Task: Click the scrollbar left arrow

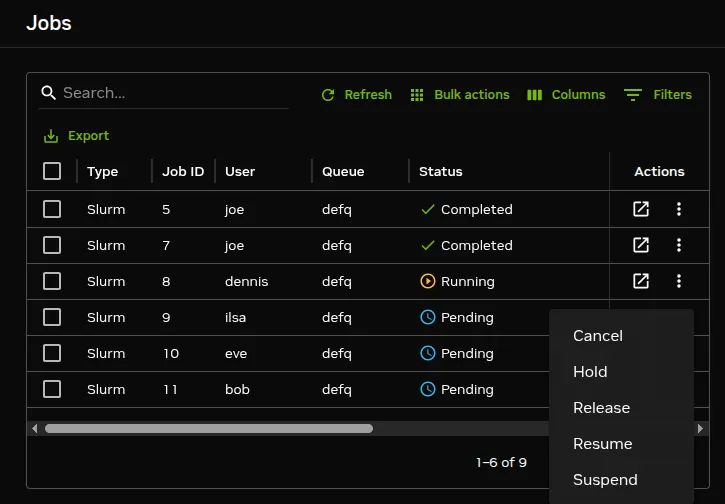Action: [x=35, y=429]
